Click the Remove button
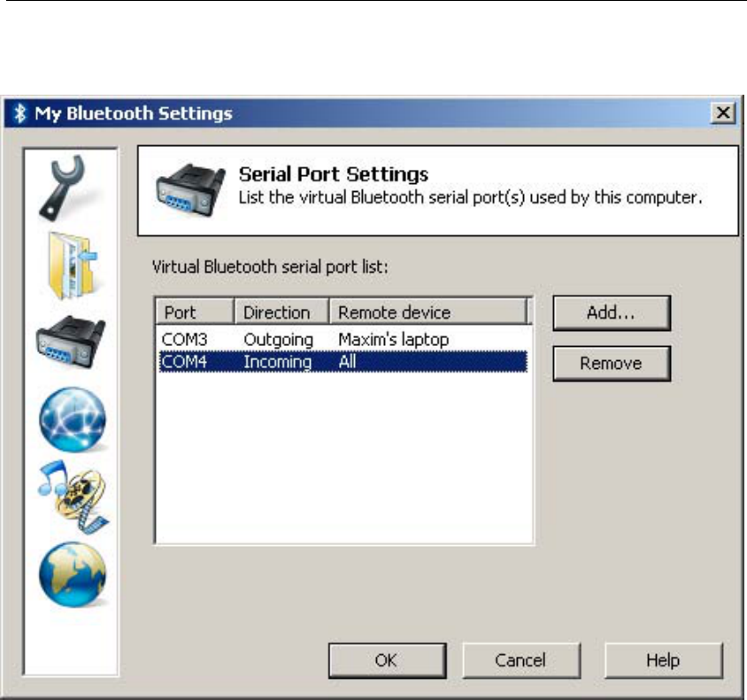 pyautogui.click(x=612, y=364)
